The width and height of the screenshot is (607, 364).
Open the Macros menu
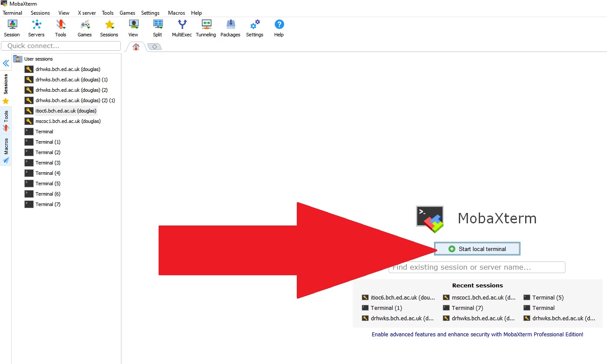pos(176,13)
